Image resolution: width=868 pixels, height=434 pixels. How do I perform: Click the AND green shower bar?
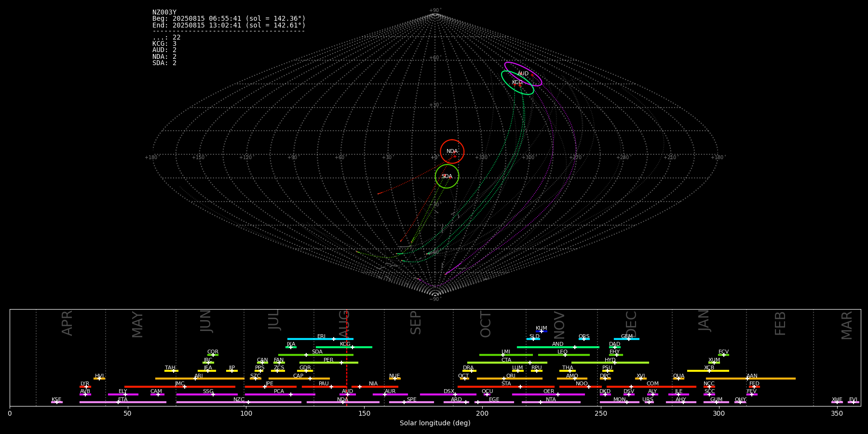coord(558,347)
